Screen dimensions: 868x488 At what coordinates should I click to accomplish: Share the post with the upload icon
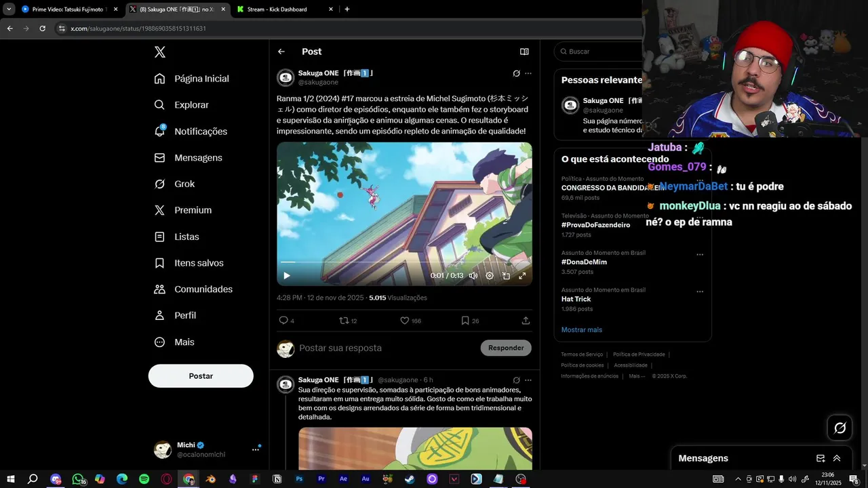click(x=526, y=321)
